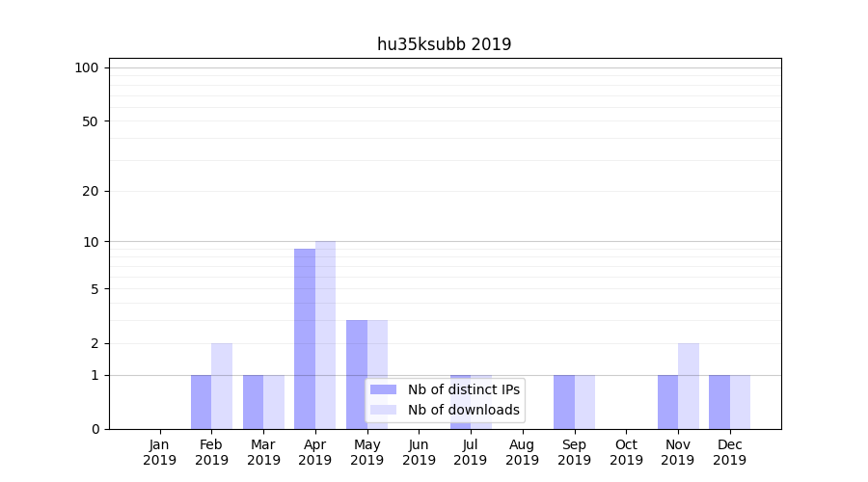Image resolution: width=868 pixels, height=482 pixels.
Task: Pick the March distinct IPs bar
Action: (253, 402)
